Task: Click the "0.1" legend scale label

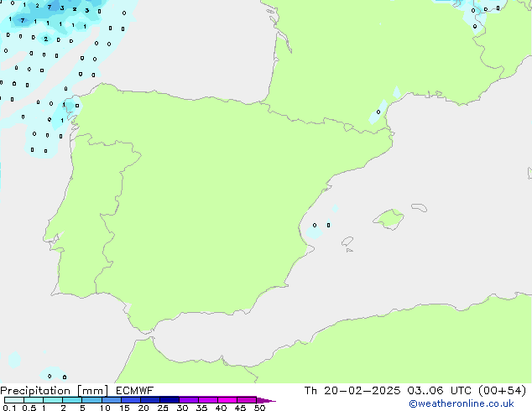Action: [x=9, y=408]
